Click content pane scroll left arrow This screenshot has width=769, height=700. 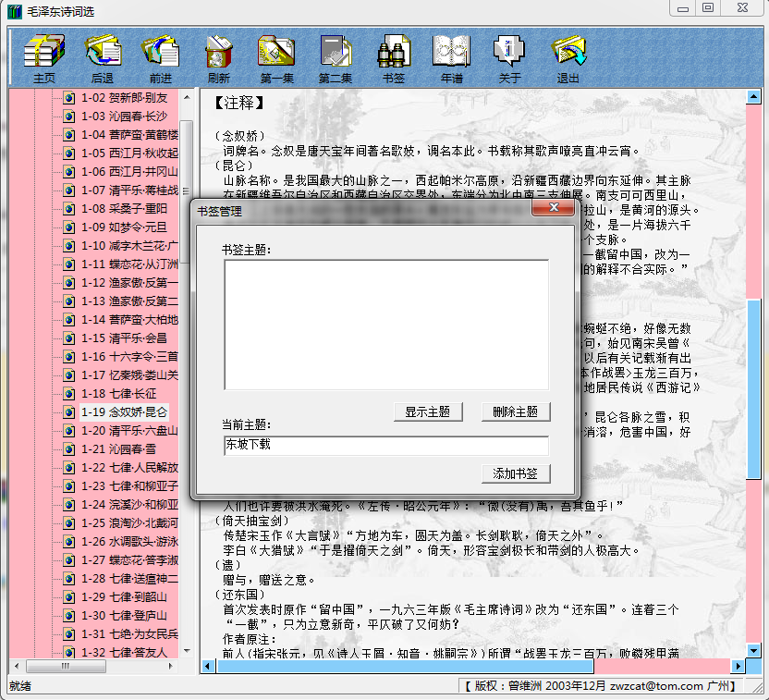[x=209, y=666]
